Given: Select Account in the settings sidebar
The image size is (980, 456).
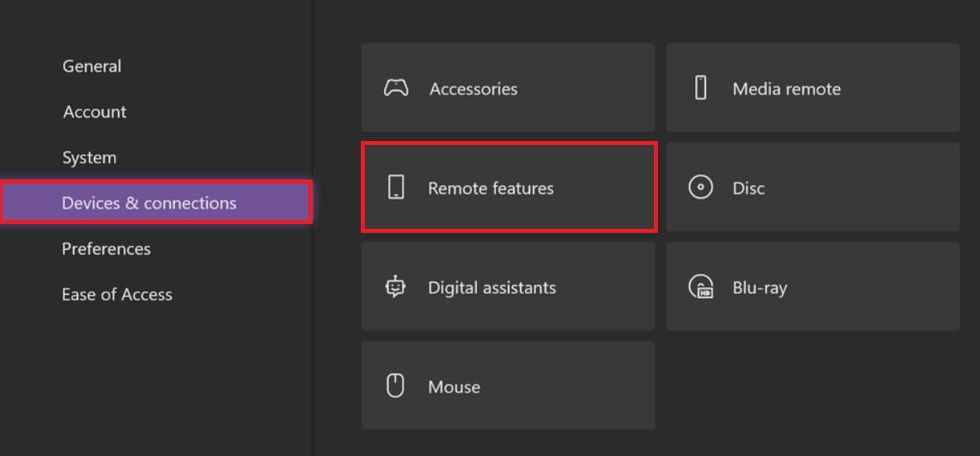Looking at the screenshot, I should 95,112.
